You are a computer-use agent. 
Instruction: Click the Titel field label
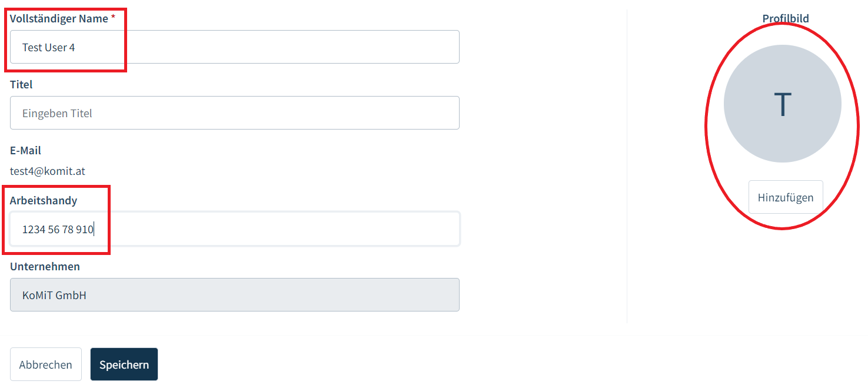pyautogui.click(x=21, y=84)
